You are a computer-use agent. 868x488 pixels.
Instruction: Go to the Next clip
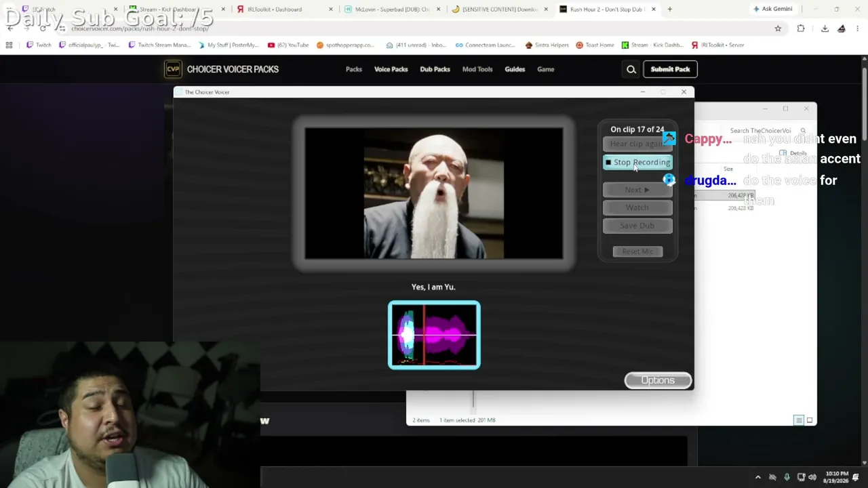click(637, 190)
